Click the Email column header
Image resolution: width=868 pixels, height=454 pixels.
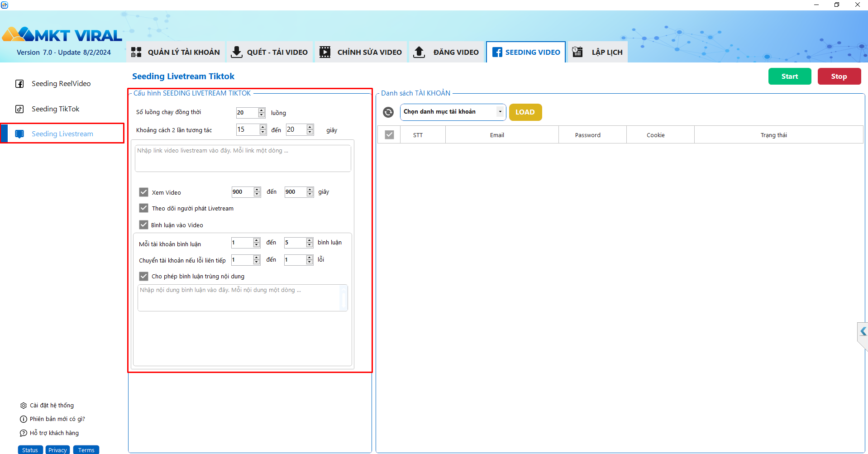pos(502,135)
